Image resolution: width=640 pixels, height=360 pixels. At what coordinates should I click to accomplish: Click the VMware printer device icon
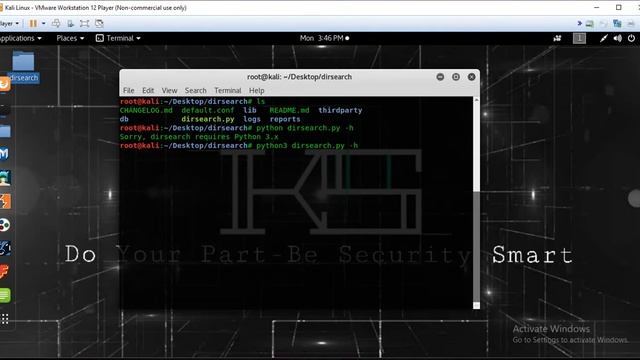pos(631,24)
